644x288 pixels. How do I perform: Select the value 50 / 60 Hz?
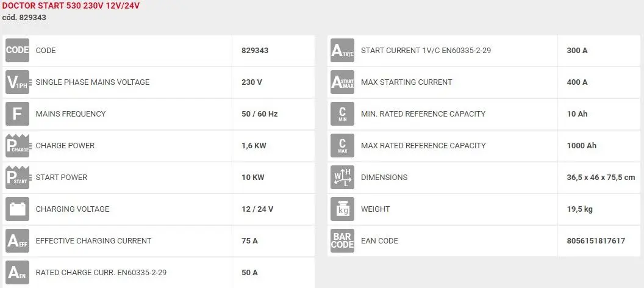pos(260,114)
